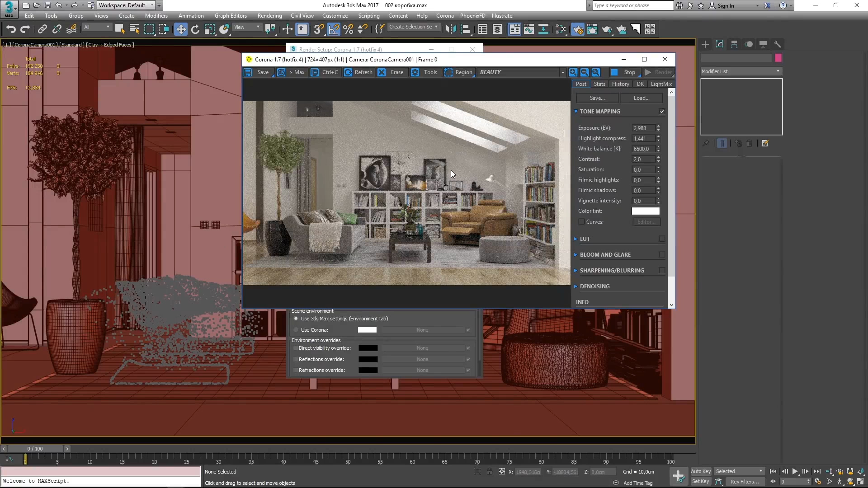Select Use Corona environment radio button
This screenshot has height=488, width=868.
point(296,329)
